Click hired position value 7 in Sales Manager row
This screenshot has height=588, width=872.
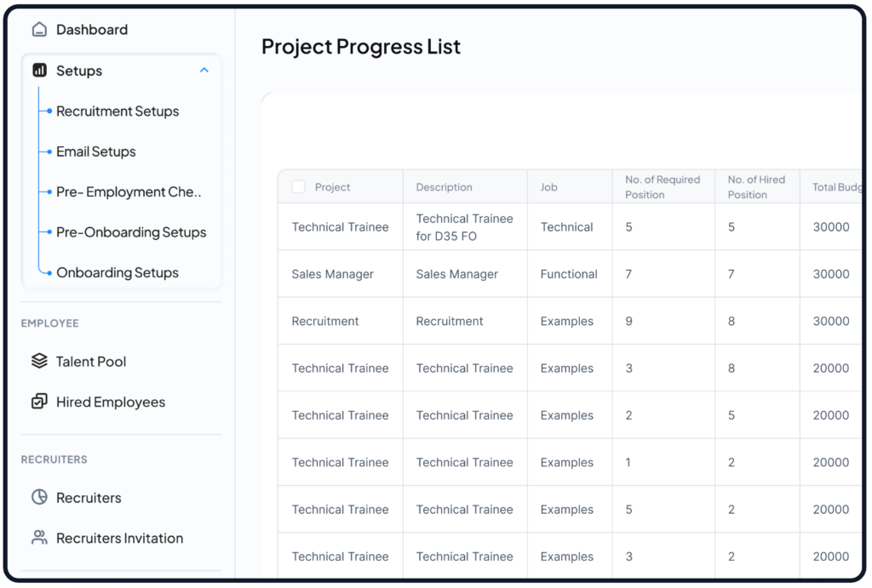(x=731, y=274)
